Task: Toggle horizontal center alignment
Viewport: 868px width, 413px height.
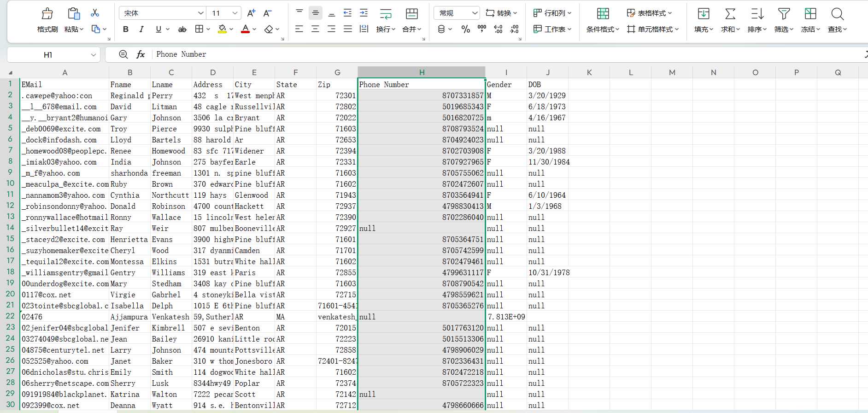Action: (316, 29)
